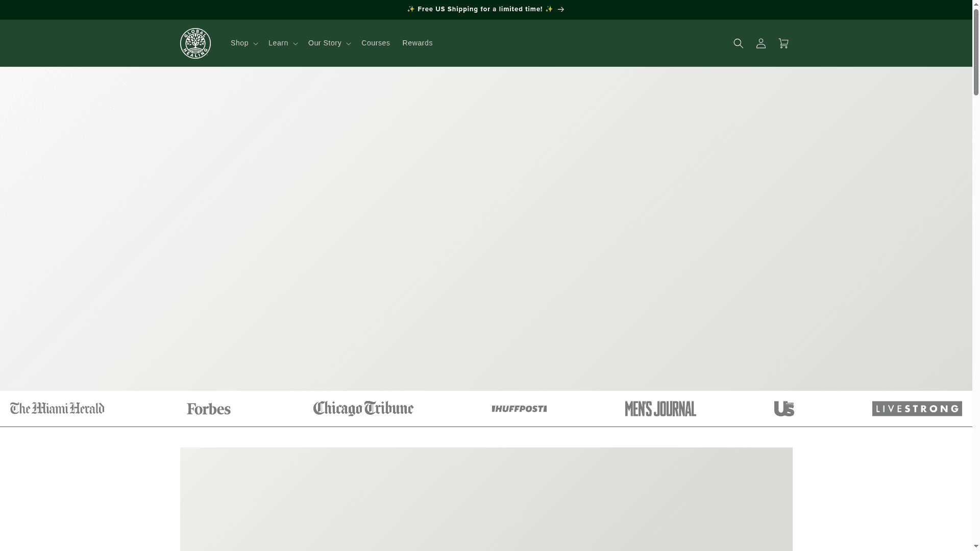The height and width of the screenshot is (551, 980).
Task: Click the arrow in the shipping banner
Action: 561,9
